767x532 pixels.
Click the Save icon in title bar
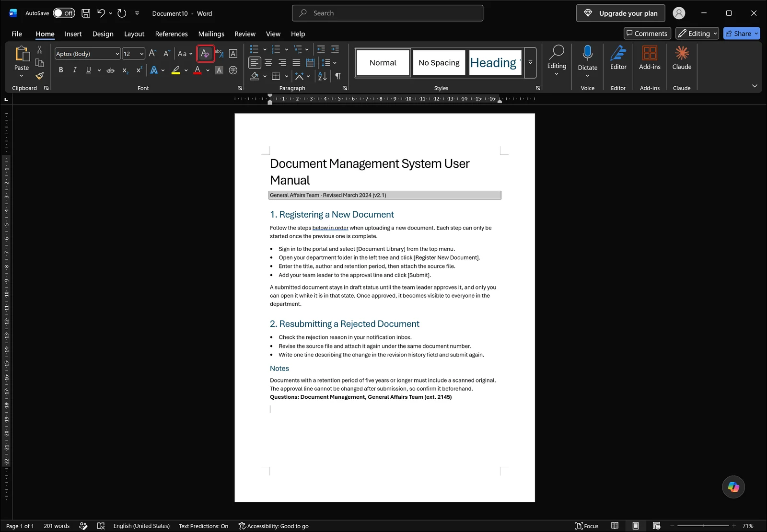86,13
